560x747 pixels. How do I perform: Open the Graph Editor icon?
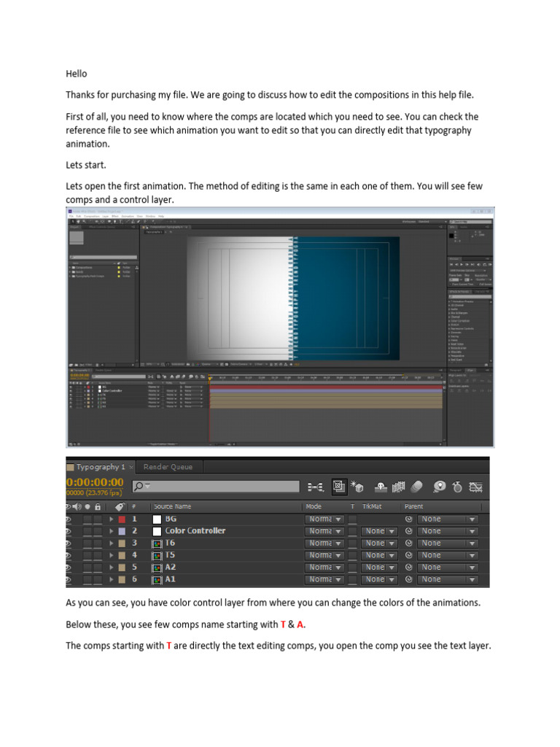point(475,487)
